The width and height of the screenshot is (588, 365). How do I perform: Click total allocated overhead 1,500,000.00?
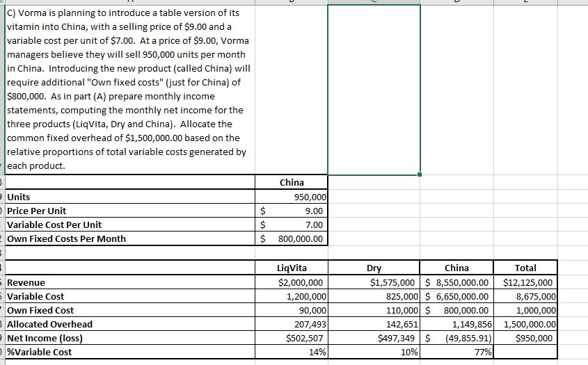pos(525,324)
